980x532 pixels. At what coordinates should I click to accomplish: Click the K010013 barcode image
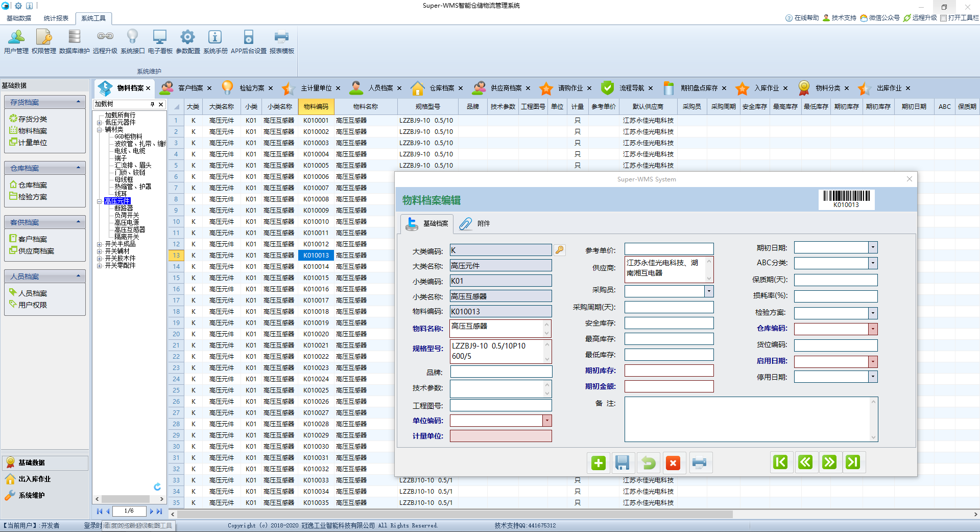(x=846, y=199)
